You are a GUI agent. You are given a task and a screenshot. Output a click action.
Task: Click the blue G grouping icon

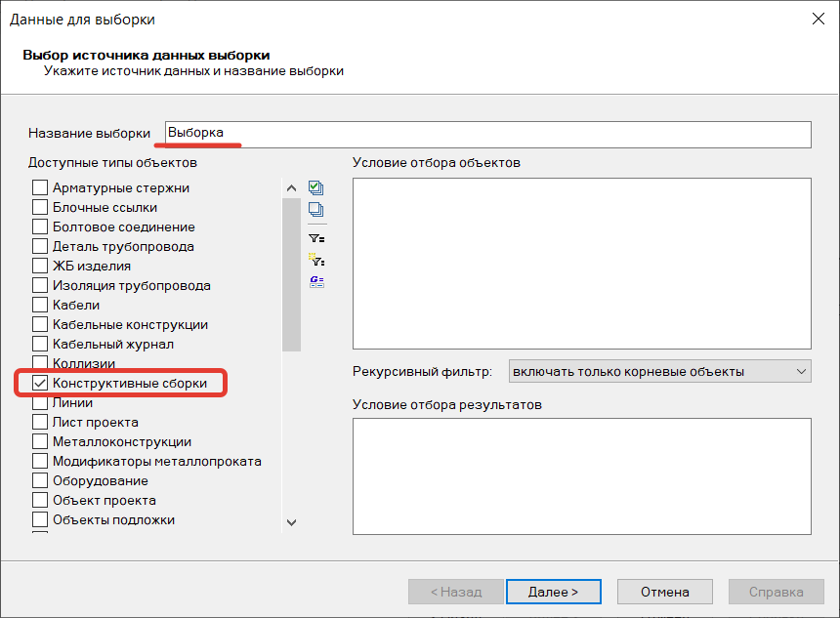pos(315,281)
